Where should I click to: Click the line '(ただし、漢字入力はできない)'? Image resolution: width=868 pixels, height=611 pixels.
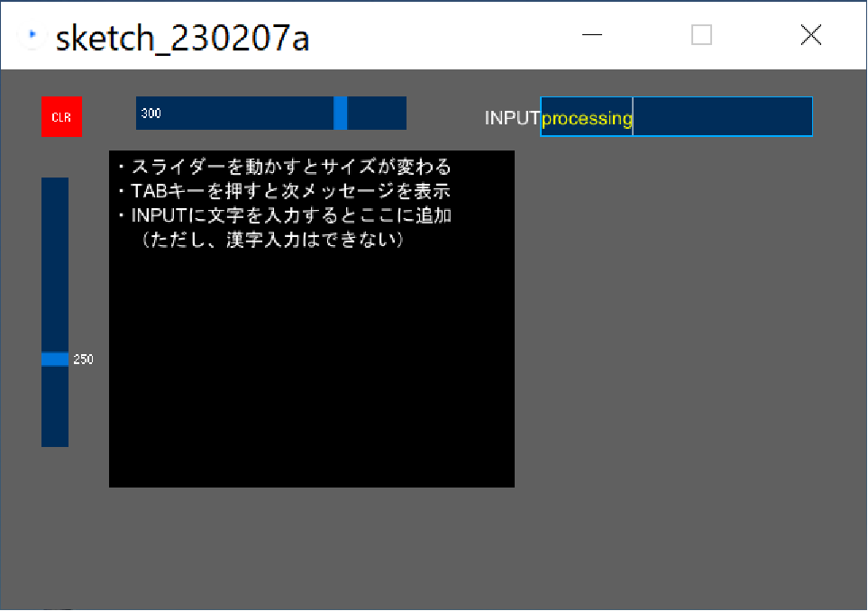point(272,240)
